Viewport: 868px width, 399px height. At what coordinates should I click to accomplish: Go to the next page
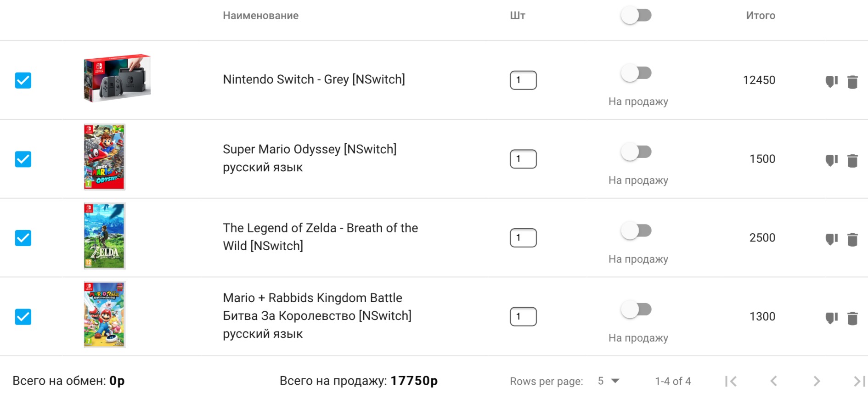pos(817,381)
